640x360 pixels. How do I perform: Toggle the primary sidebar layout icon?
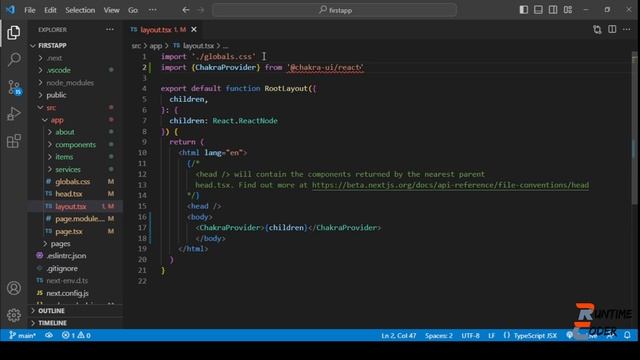524,10
